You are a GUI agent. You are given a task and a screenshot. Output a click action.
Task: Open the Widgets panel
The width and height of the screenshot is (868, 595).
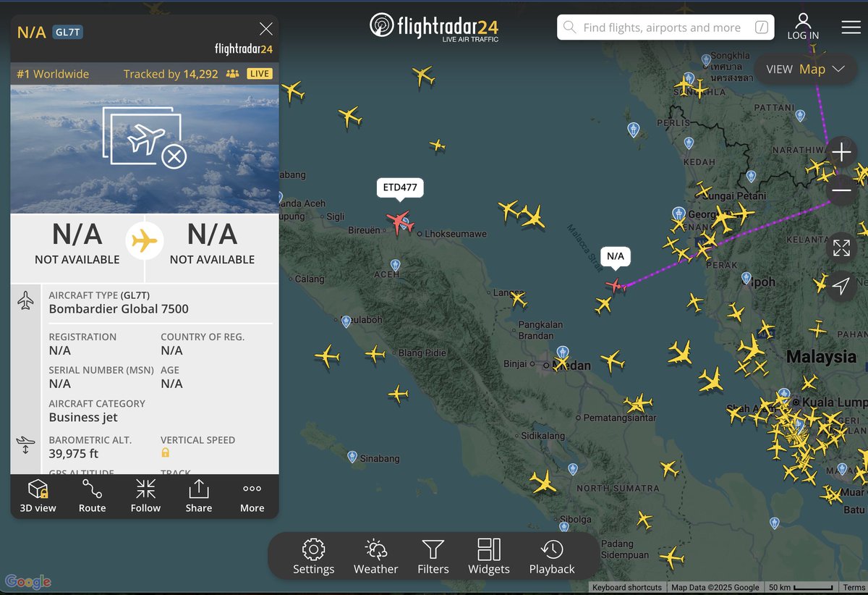tap(489, 557)
